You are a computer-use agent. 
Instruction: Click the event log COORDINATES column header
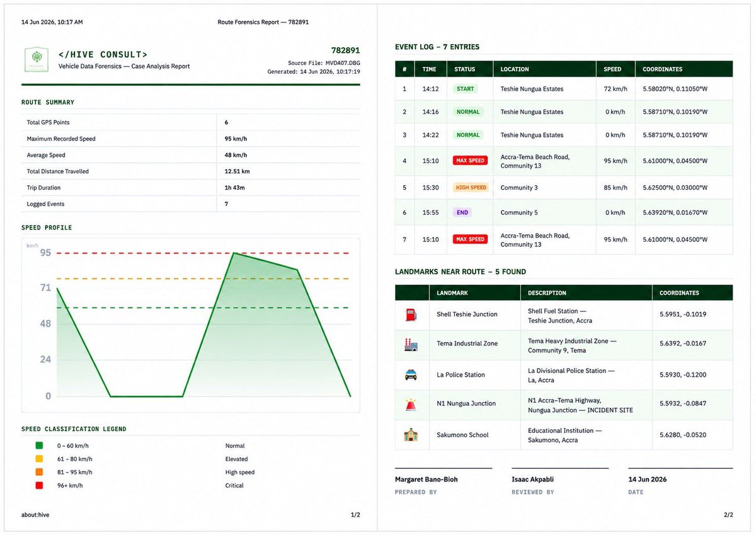662,69
